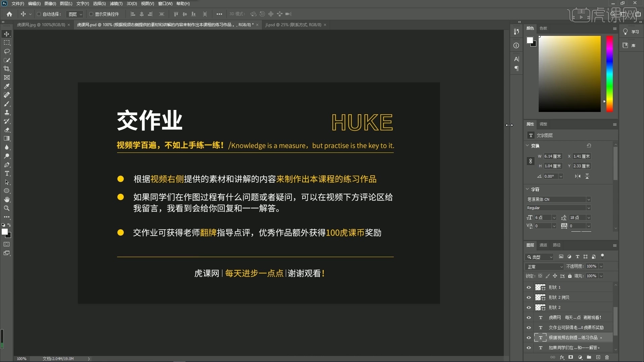Select the Clone Stamp tool
Screen dimensions: 644x362
[7, 112]
